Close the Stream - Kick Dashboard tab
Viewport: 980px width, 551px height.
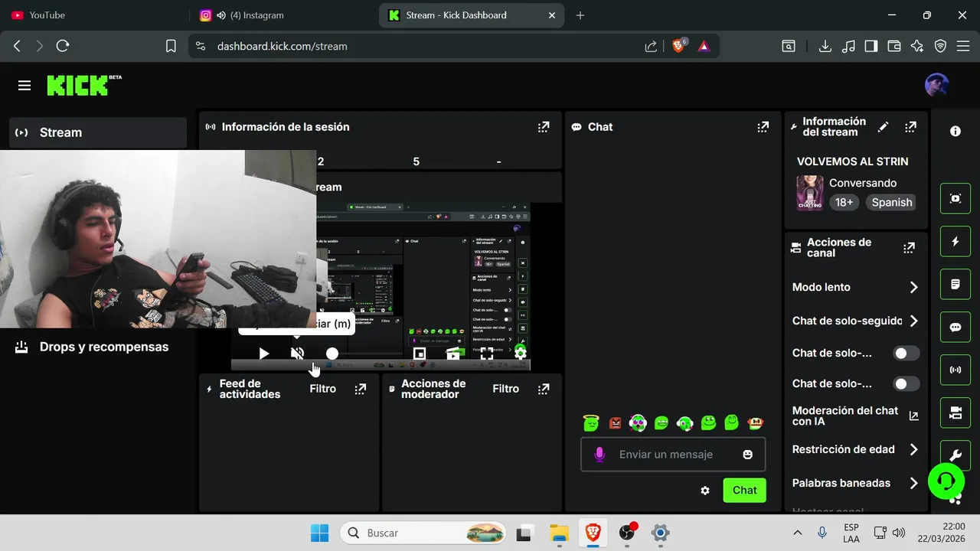[x=552, y=15]
